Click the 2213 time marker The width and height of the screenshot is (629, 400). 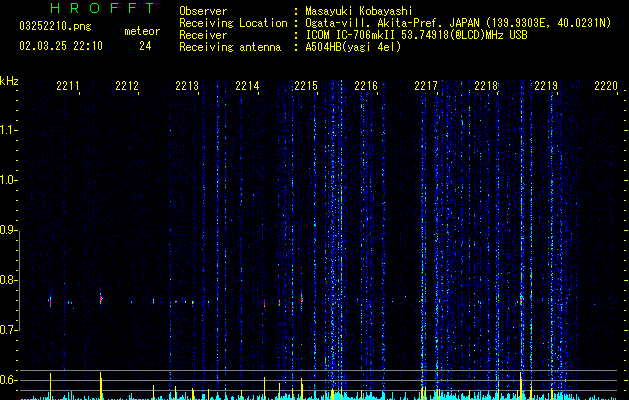coord(187,86)
